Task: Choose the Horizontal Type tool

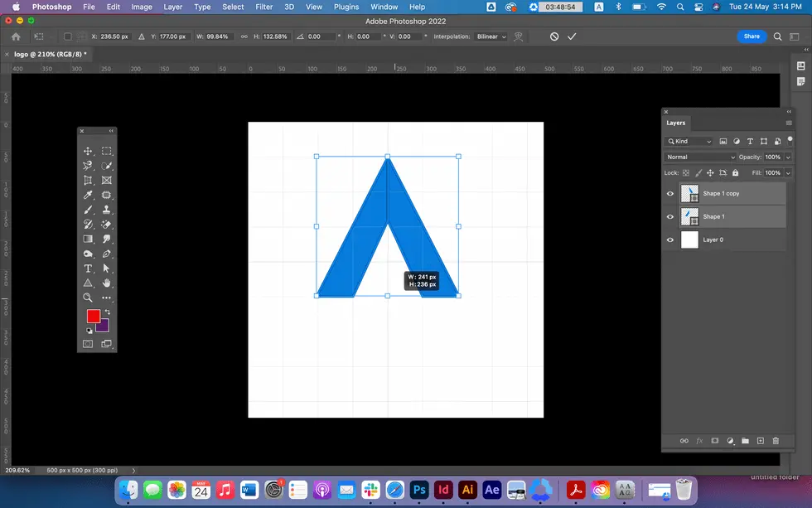Action: 88,269
